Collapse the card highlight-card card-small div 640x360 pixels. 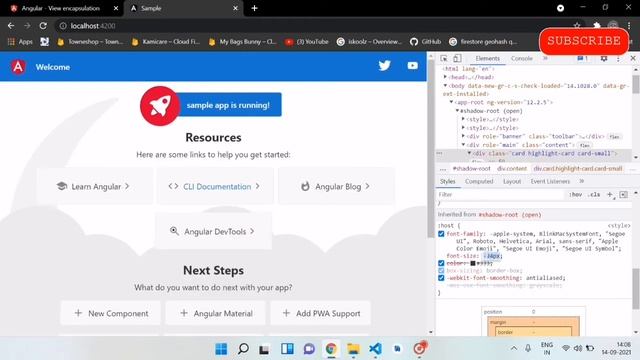pyautogui.click(x=469, y=153)
